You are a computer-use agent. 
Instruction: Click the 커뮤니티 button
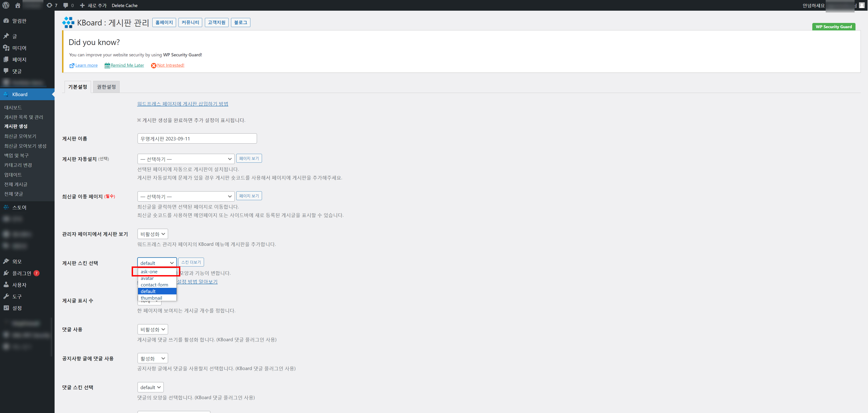(x=190, y=22)
